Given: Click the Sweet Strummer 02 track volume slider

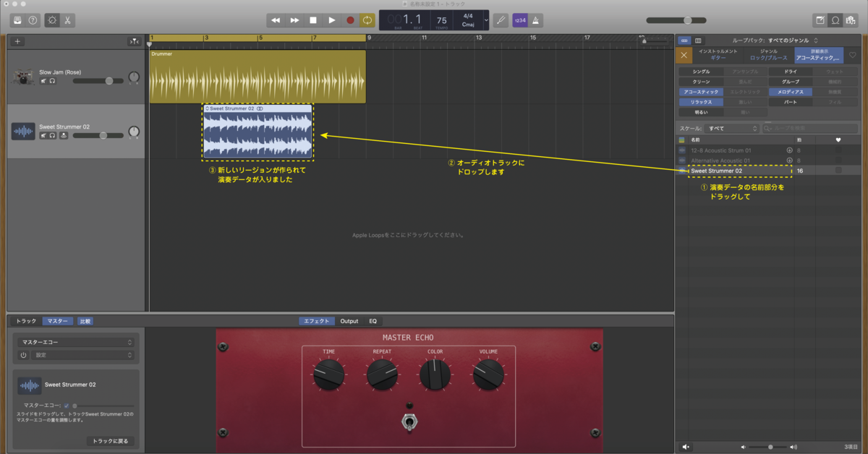Looking at the screenshot, I should pyautogui.click(x=98, y=135).
